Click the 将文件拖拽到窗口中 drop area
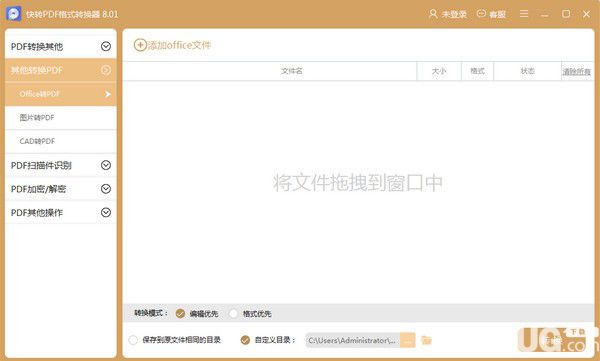The height and width of the screenshot is (361, 600). [358, 183]
